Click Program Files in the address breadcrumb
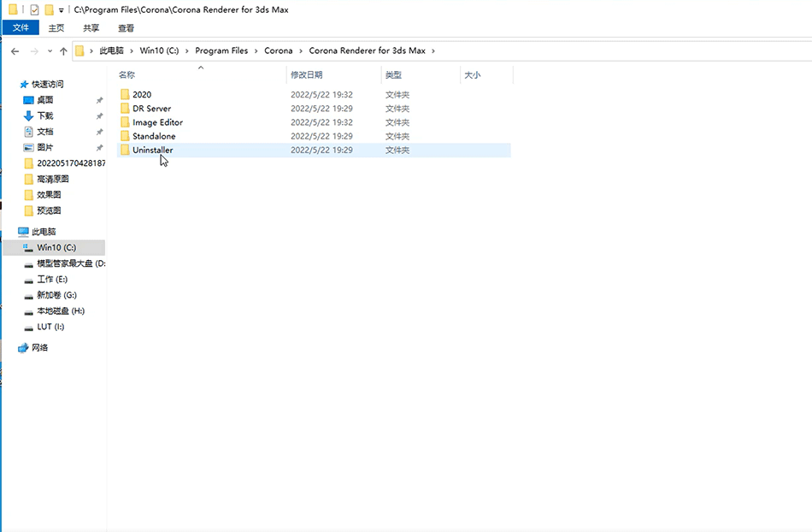 pyautogui.click(x=221, y=50)
